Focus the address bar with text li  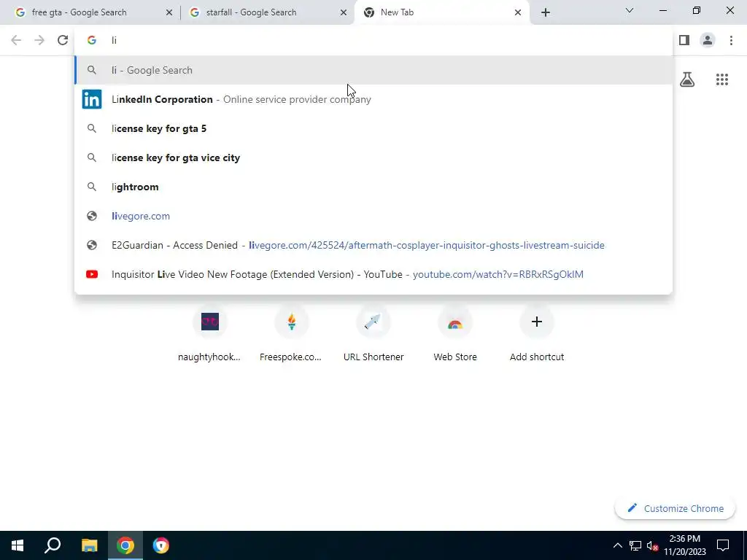(373, 40)
